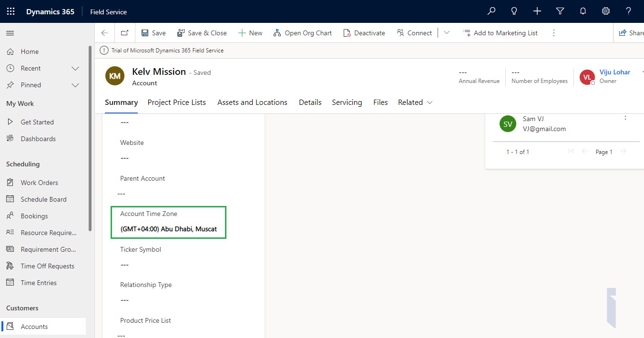Open Work Orders from the Scheduling sidebar

tap(40, 182)
